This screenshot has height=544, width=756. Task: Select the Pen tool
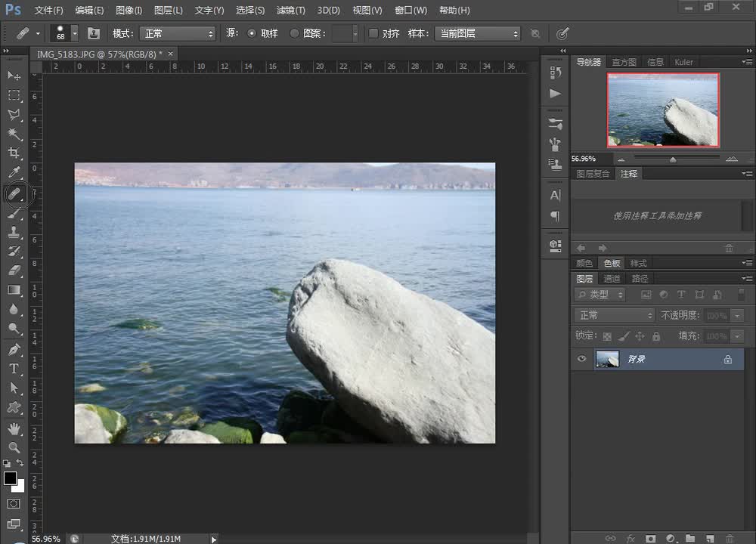[14, 349]
